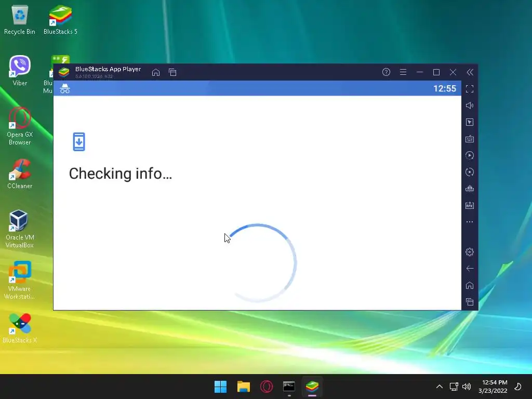Click the Android back arrow in the sidebar
The width and height of the screenshot is (532, 399).
pos(470,269)
